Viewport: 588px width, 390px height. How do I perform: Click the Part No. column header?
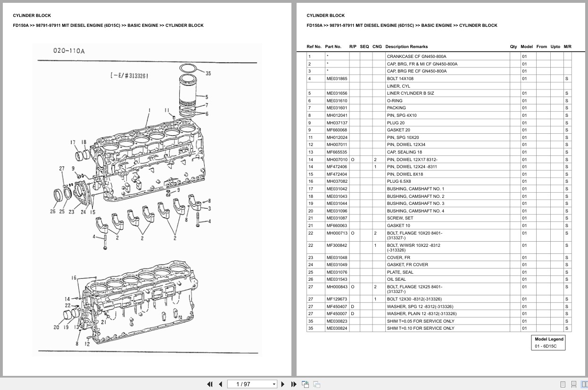click(x=333, y=47)
